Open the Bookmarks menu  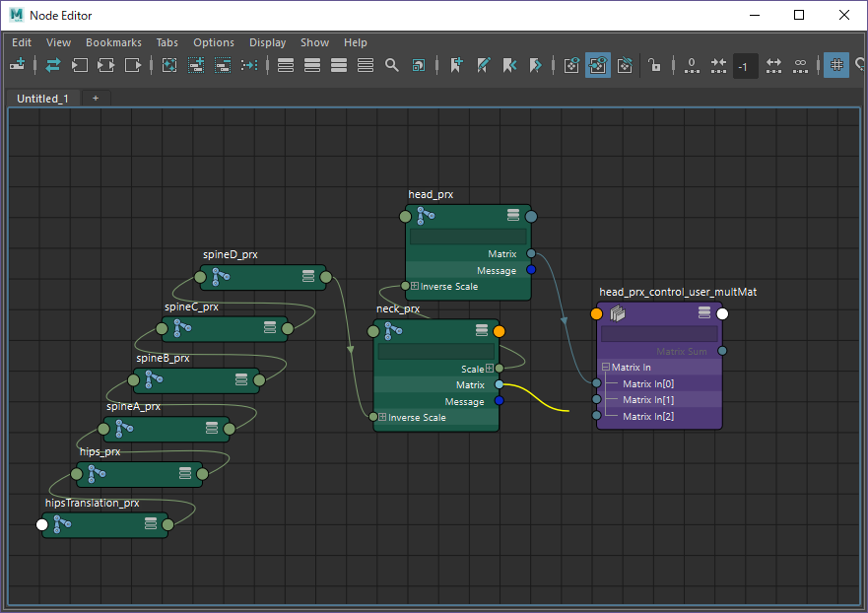[113, 42]
